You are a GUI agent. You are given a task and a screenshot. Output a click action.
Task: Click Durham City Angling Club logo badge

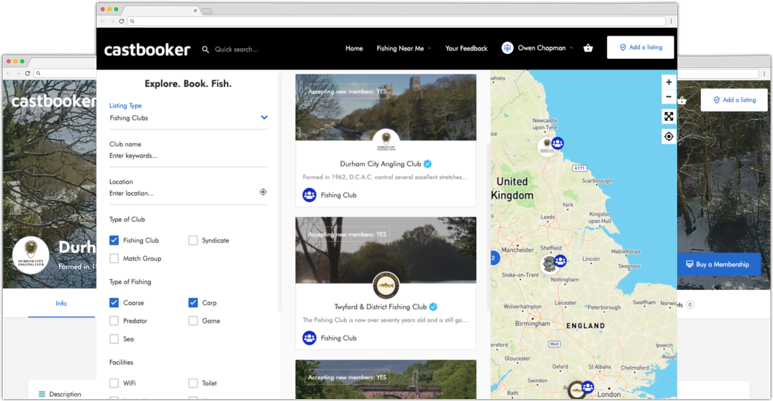386,141
